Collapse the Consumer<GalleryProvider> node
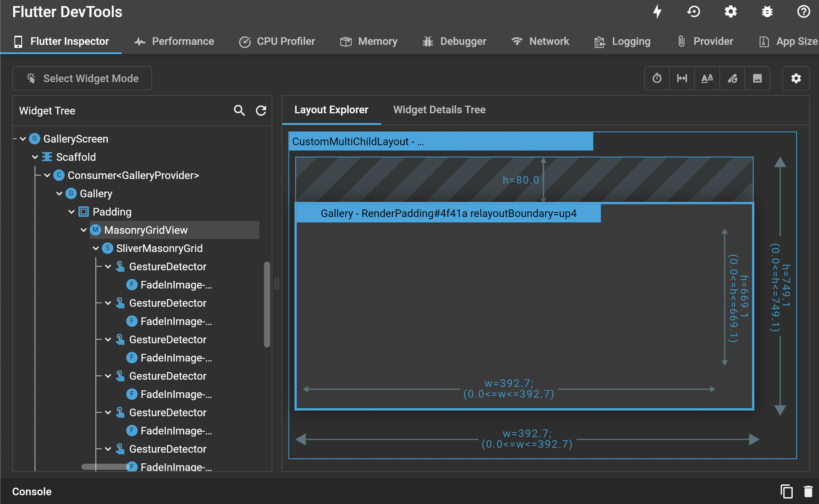This screenshot has width=819, height=504. coord(47,175)
